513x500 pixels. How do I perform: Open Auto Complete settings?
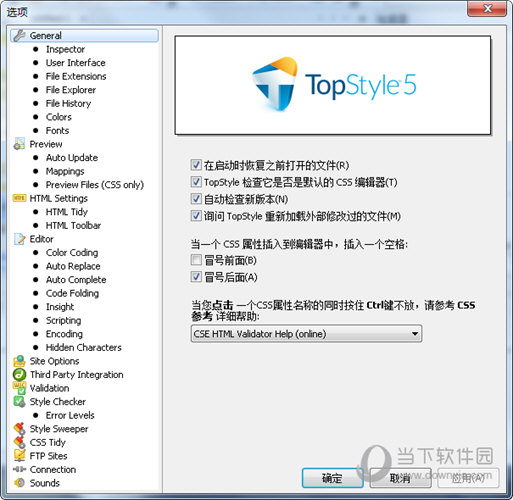76,280
